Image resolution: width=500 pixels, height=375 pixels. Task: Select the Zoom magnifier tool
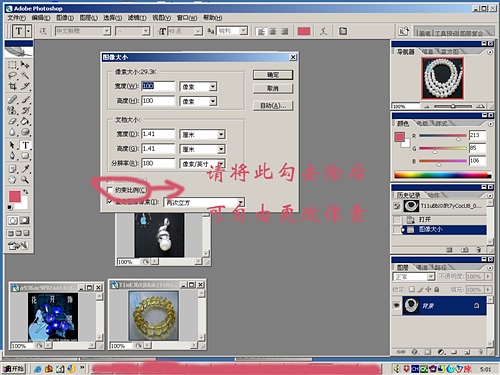(x=25, y=180)
